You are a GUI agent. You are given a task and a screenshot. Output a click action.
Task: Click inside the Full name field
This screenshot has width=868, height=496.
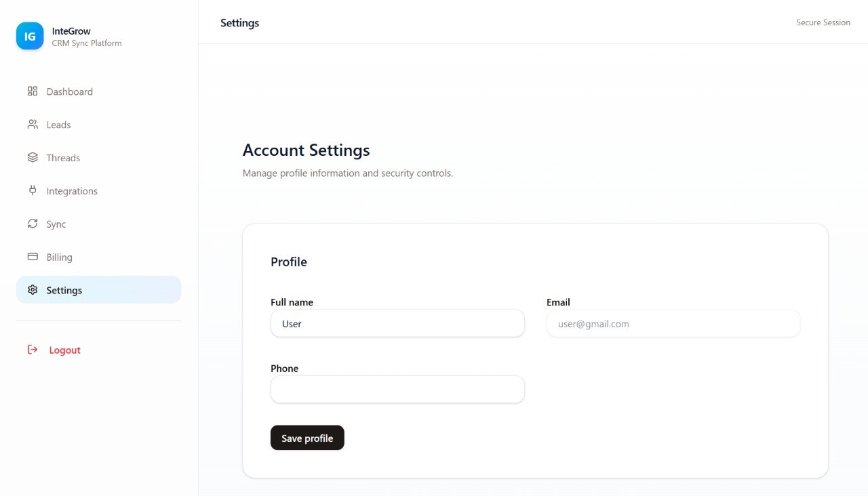(x=397, y=323)
